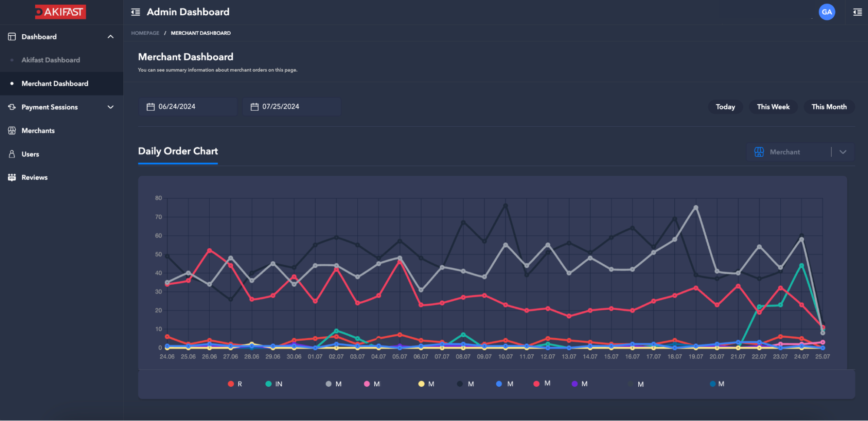Click the pink M legend color dot
Screen dimensions: 868x421
pos(367,384)
